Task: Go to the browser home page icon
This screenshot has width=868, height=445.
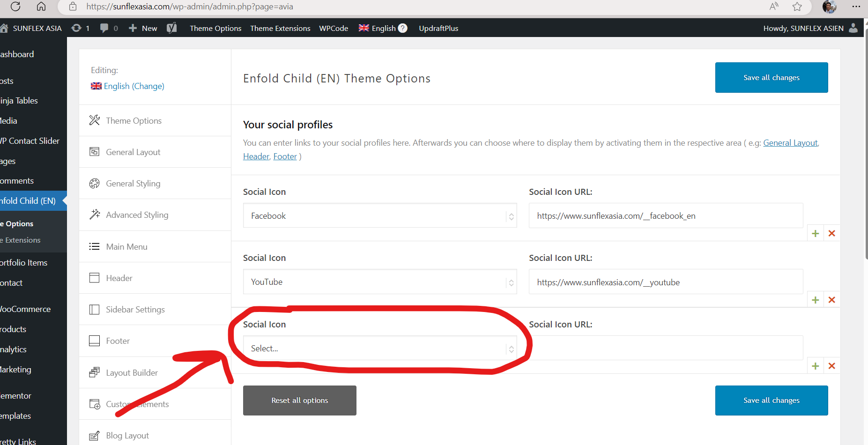Action: point(41,7)
